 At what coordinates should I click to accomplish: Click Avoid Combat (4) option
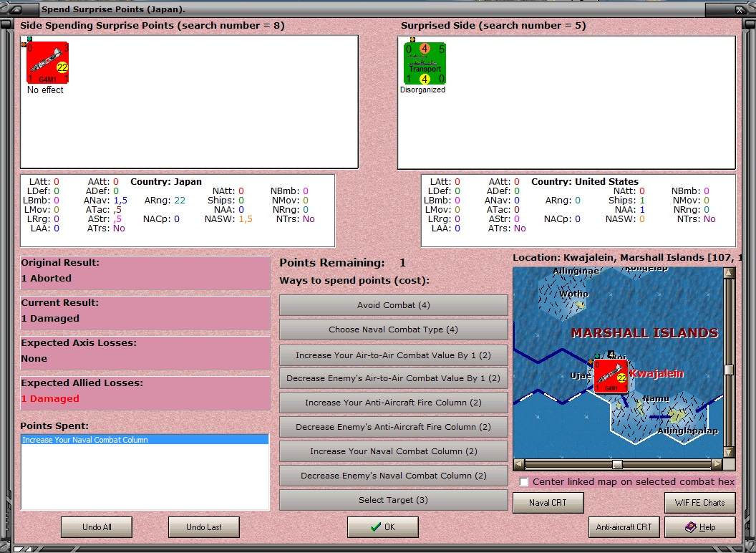coord(394,305)
